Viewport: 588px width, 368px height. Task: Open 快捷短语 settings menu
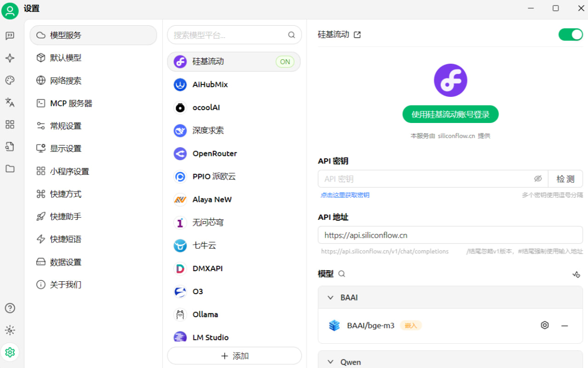pos(93,239)
